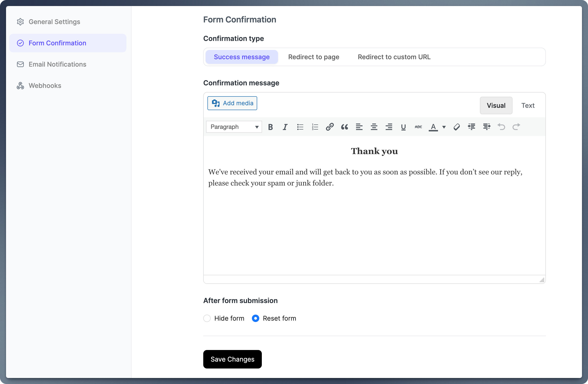Apply strikethrough with ABC icon

tap(418, 127)
